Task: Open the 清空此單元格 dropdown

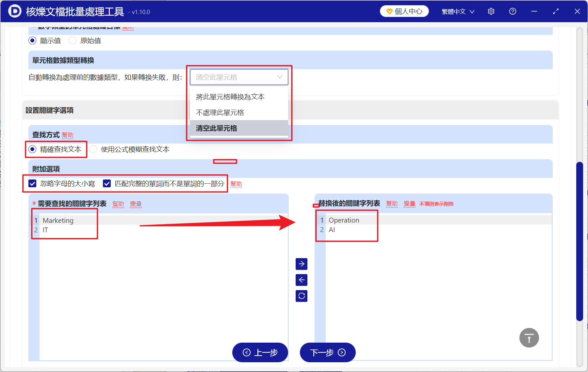Action: [x=239, y=77]
